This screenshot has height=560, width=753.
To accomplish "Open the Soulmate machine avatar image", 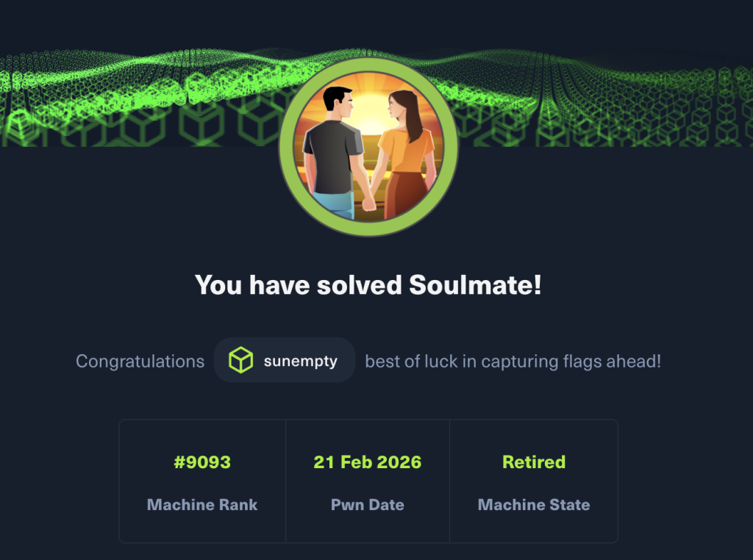I will (368, 147).
